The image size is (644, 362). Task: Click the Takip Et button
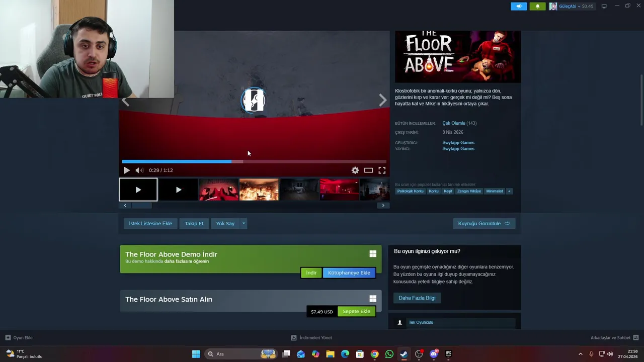click(194, 223)
